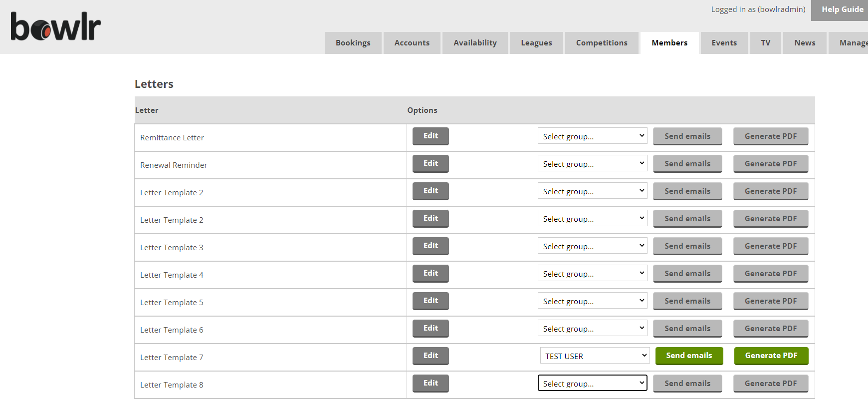Open the TV tab
Viewport: 868px width, 413px height.
pyautogui.click(x=765, y=43)
